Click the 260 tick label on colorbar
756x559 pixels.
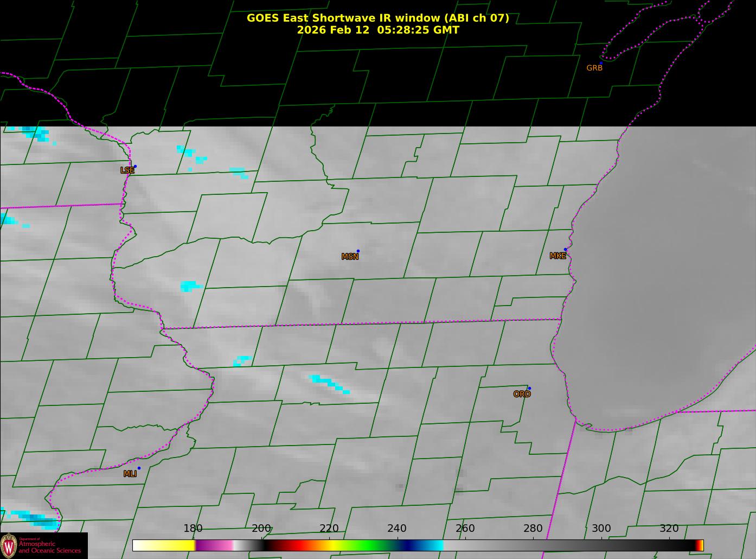point(465,529)
